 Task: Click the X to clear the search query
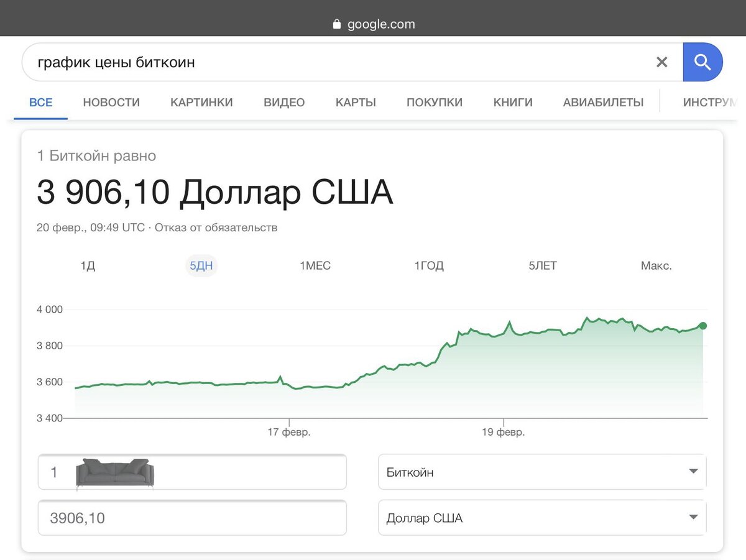click(661, 62)
